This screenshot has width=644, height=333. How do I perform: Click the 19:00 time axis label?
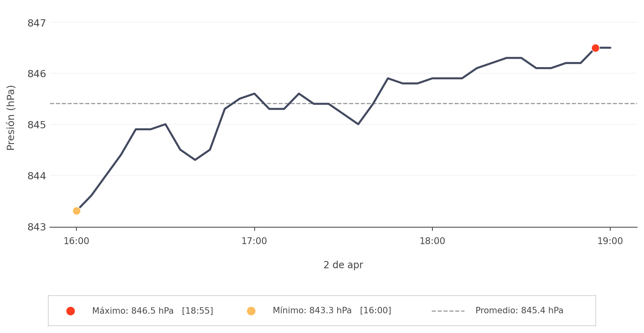(610, 241)
